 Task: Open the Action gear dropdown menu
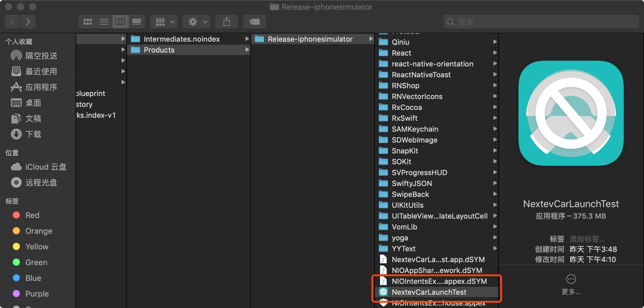pos(197,22)
